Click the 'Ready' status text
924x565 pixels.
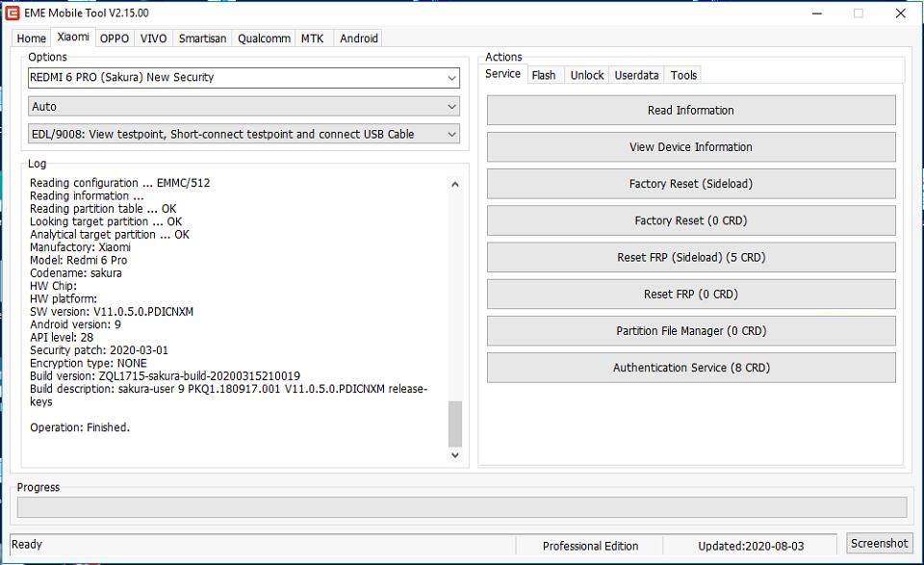[x=27, y=545]
